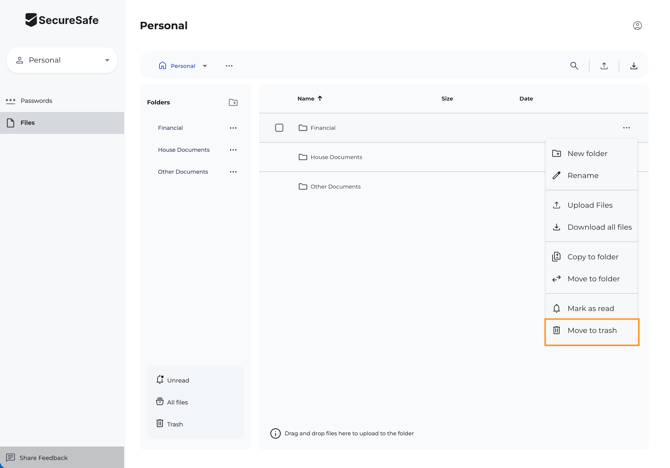The image size is (670, 468).
Task: Click the download icon in top toolbar
Action: pos(634,66)
